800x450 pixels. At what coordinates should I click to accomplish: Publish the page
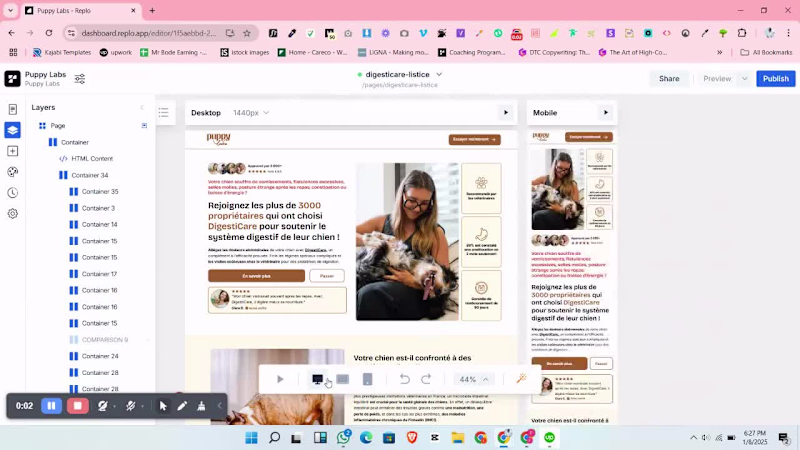pyautogui.click(x=776, y=79)
